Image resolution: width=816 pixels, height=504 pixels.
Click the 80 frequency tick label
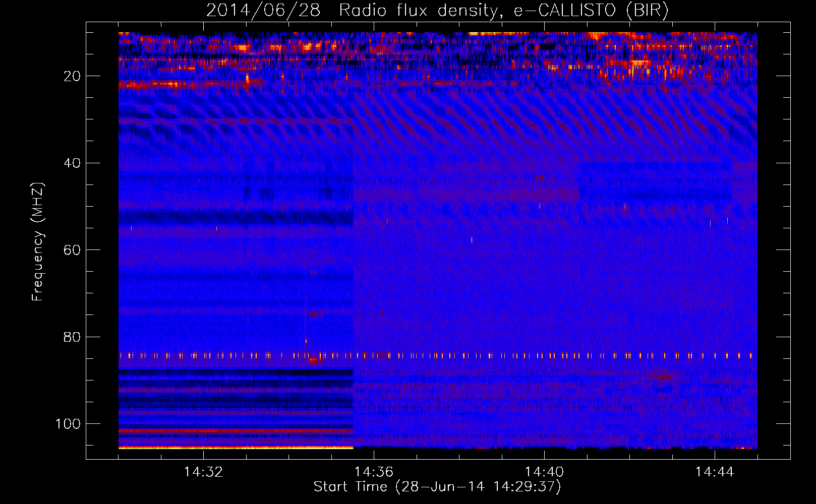point(73,337)
